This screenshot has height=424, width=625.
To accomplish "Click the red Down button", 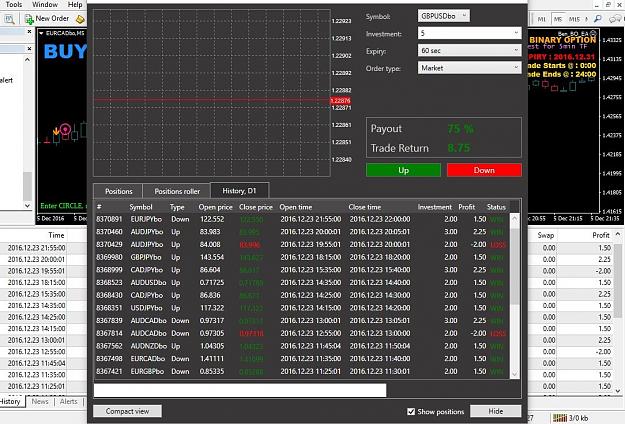I will tap(484, 170).
